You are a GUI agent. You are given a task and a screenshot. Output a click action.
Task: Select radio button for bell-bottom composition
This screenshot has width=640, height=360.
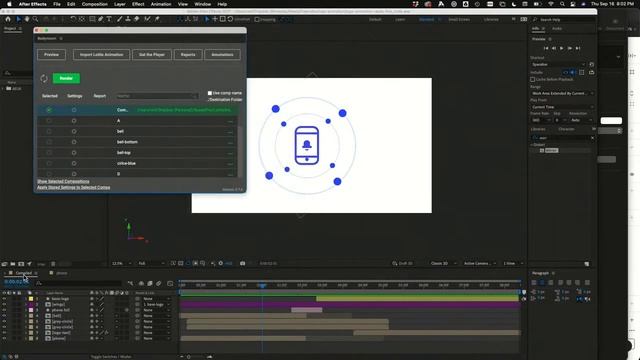[x=49, y=142]
